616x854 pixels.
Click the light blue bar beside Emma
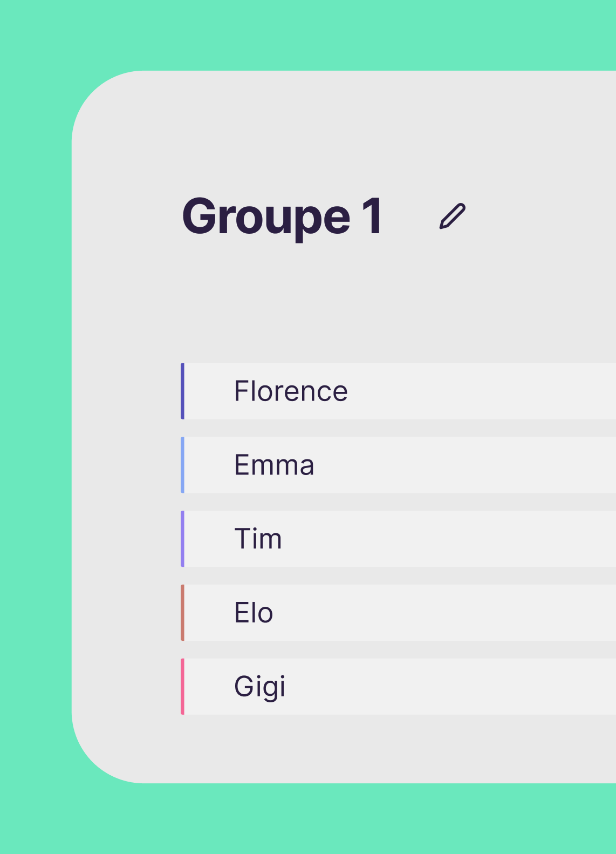click(x=182, y=465)
